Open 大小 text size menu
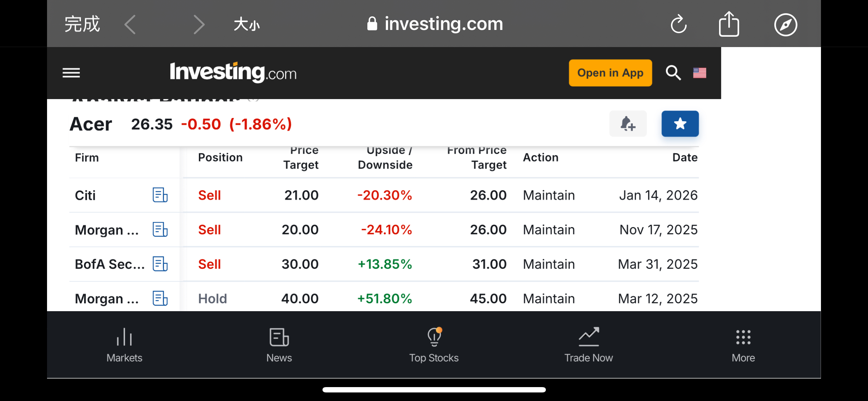 pyautogui.click(x=247, y=25)
